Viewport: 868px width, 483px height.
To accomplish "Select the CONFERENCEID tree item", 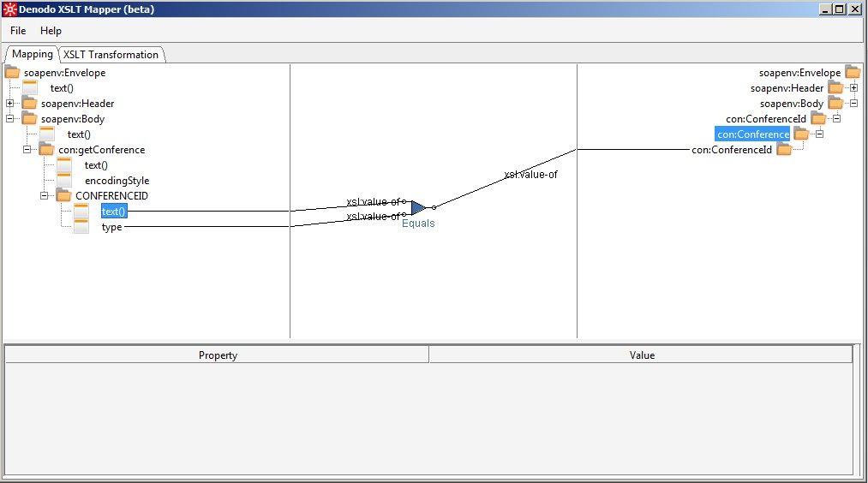I will [112, 196].
